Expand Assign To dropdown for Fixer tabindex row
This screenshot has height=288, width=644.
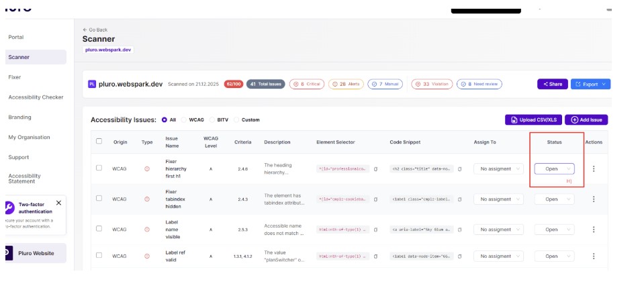498,199
